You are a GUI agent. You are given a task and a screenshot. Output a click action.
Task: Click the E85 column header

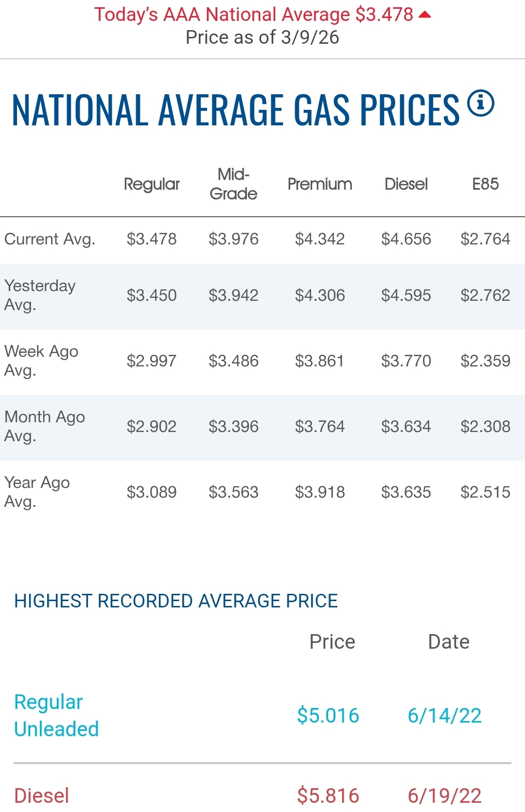pos(485,184)
